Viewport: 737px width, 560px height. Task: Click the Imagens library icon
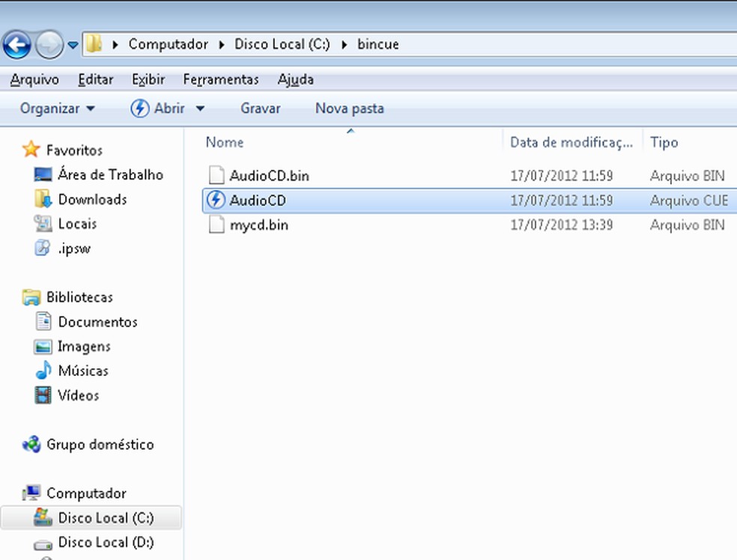coord(43,347)
